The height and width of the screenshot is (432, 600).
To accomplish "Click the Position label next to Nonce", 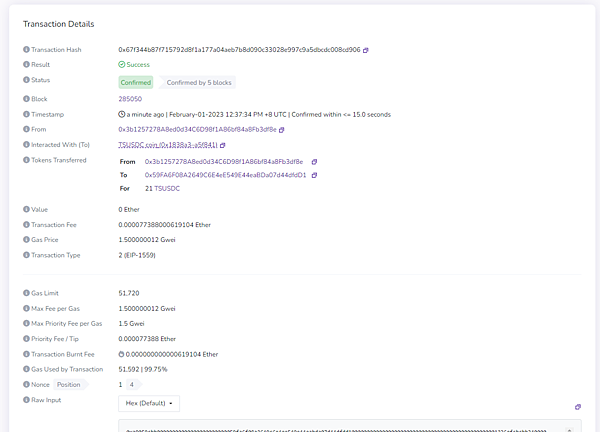I will tap(69, 384).
